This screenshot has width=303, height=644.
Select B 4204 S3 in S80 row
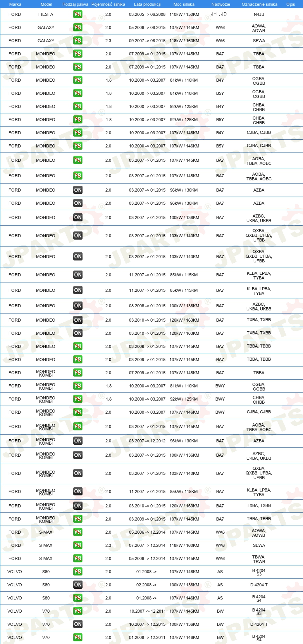tap(259, 572)
